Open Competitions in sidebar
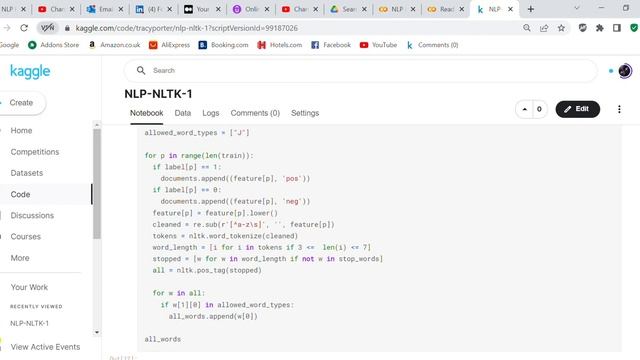Screen dimensions: 640x360 [x=35, y=152]
